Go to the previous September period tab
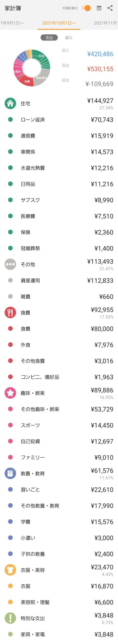Viewport: 118px width, 644px height. (x=12, y=23)
